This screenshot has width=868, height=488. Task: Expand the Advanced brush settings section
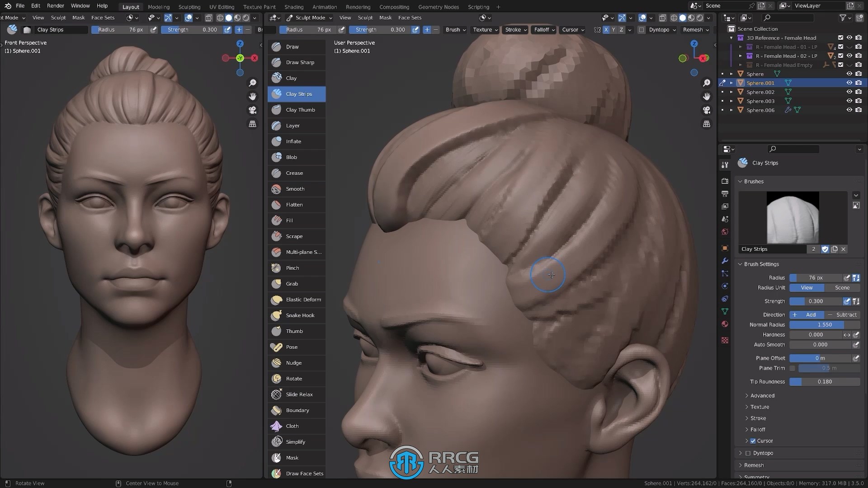761,395
